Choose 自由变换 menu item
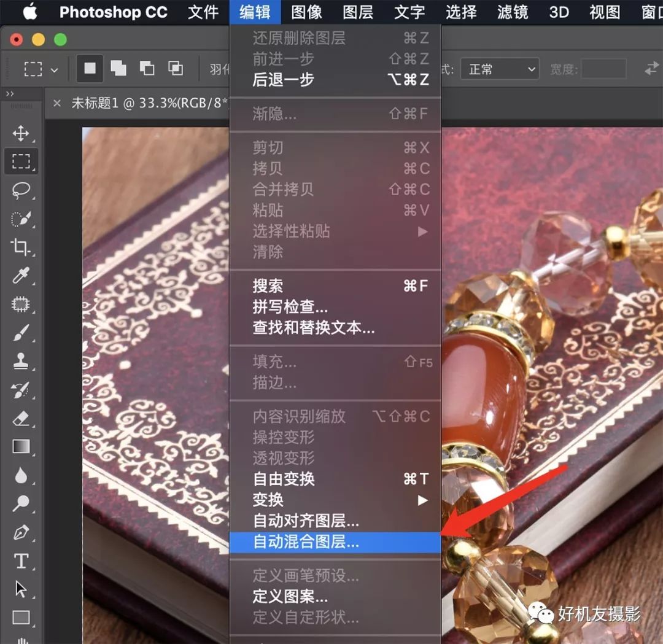This screenshot has width=663, height=644. pos(335,479)
